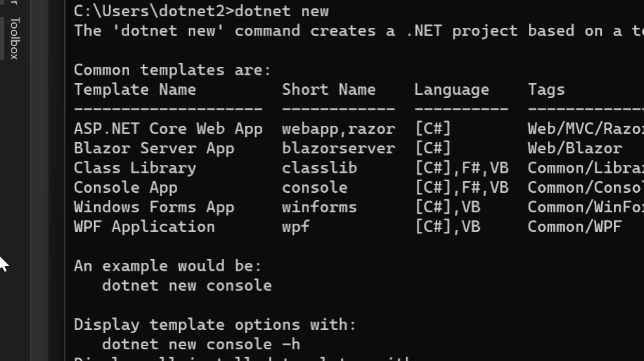Click the 'wpf' short name entry
The height and width of the screenshot is (361, 644).
295,227
